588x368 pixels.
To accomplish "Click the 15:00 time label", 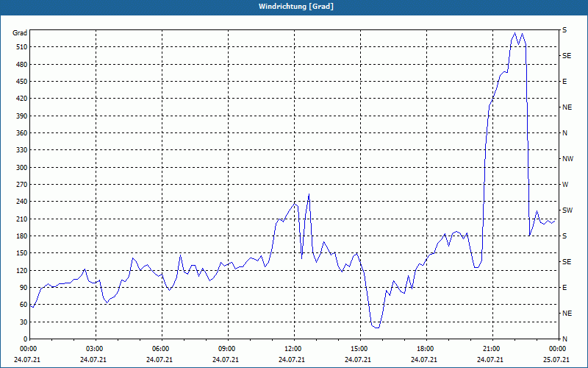I will pos(358,349).
